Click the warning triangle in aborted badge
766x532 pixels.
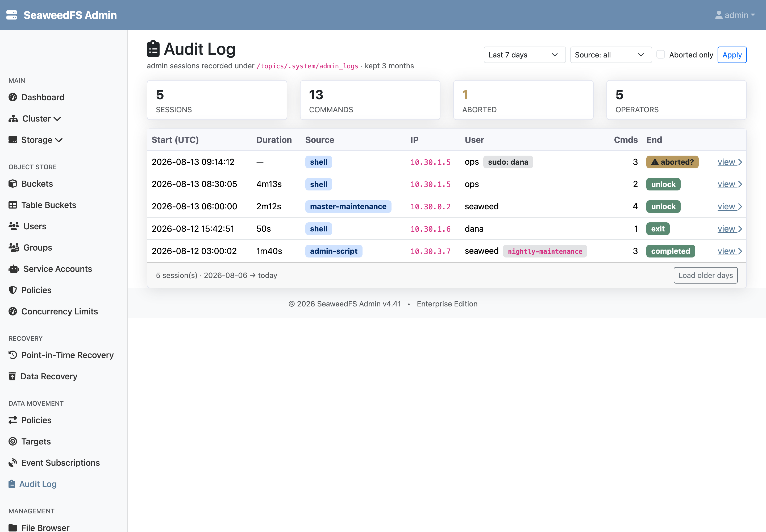tap(655, 162)
